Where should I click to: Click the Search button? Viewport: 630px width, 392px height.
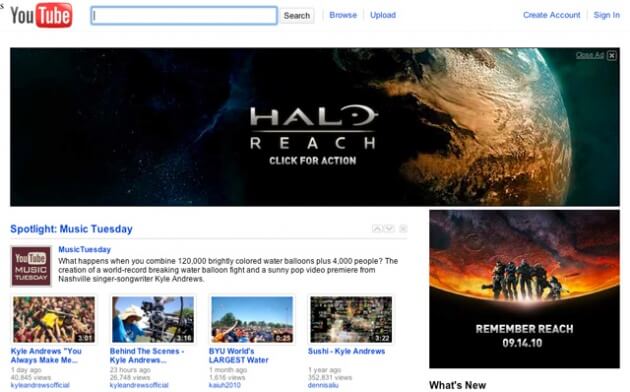[x=297, y=16]
